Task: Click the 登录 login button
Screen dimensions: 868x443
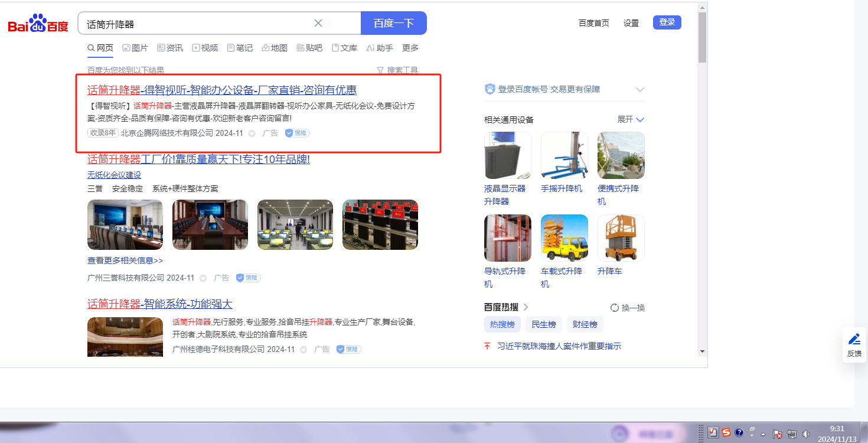Action: tap(667, 22)
